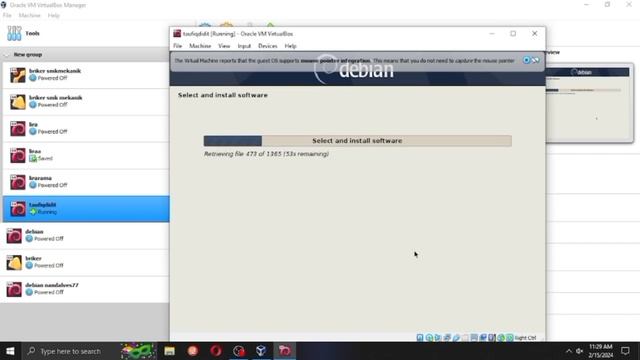Open Manager window Machine menu

tap(29, 16)
